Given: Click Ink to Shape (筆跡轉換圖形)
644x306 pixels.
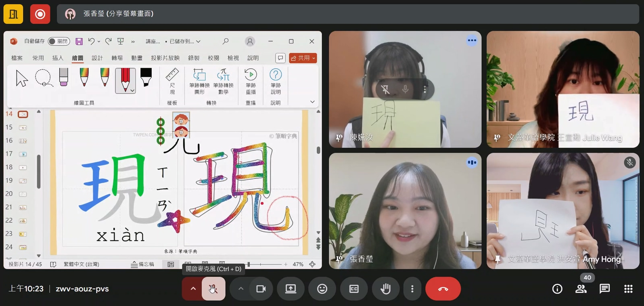Looking at the screenshot, I should click(199, 81).
